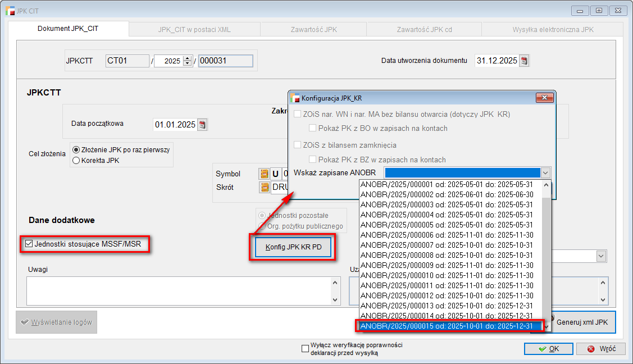Select the Korekta JPK radio option
Viewport: 633px width, 364px height.
76,160
